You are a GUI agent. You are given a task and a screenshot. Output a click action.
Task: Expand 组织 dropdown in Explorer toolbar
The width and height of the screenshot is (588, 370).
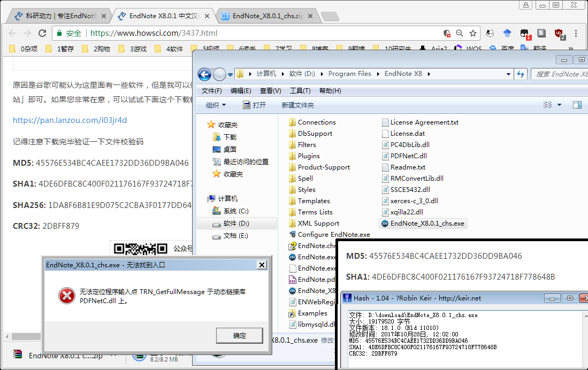click(216, 105)
